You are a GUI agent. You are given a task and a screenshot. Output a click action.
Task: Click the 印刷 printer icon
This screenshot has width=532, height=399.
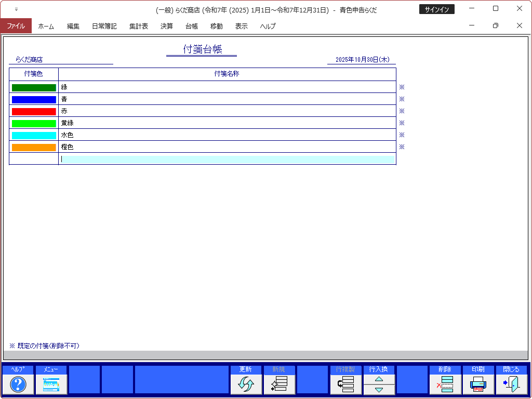pos(478,384)
